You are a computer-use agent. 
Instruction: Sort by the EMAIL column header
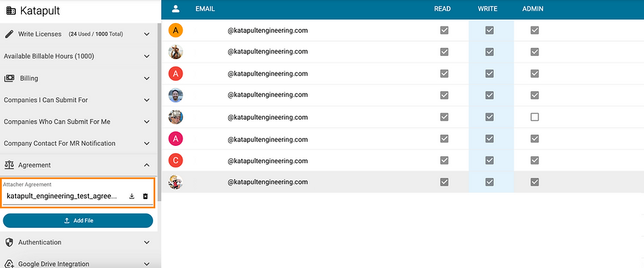coord(205,9)
